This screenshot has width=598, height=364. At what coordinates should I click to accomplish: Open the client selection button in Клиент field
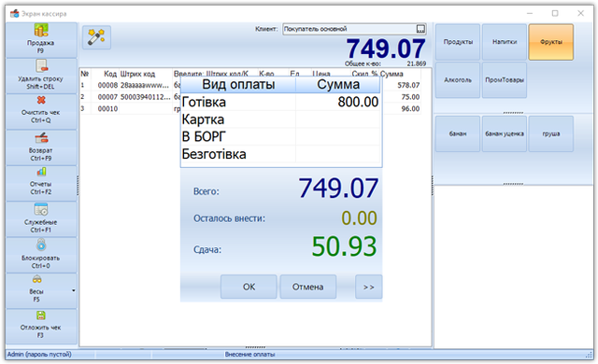(x=420, y=29)
